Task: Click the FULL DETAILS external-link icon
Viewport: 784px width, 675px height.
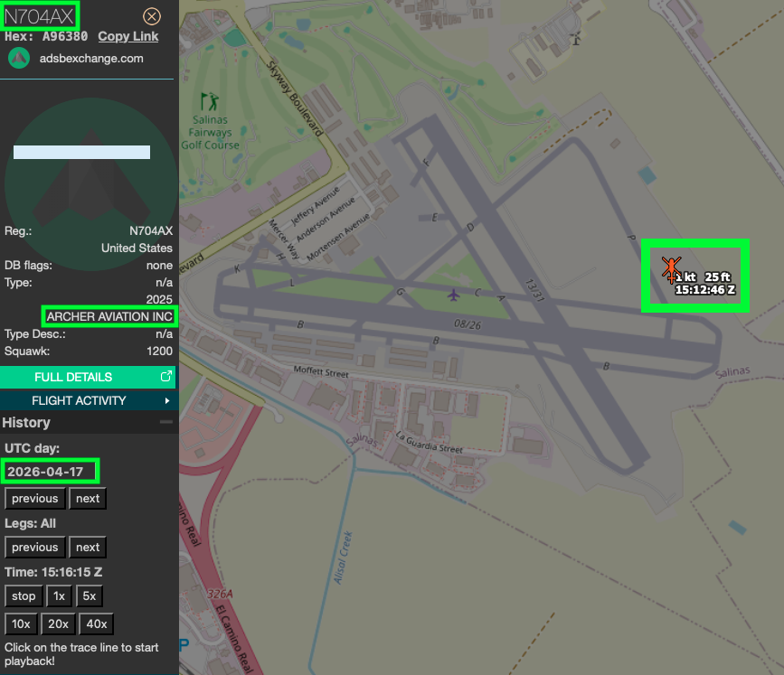Action: 166,376
